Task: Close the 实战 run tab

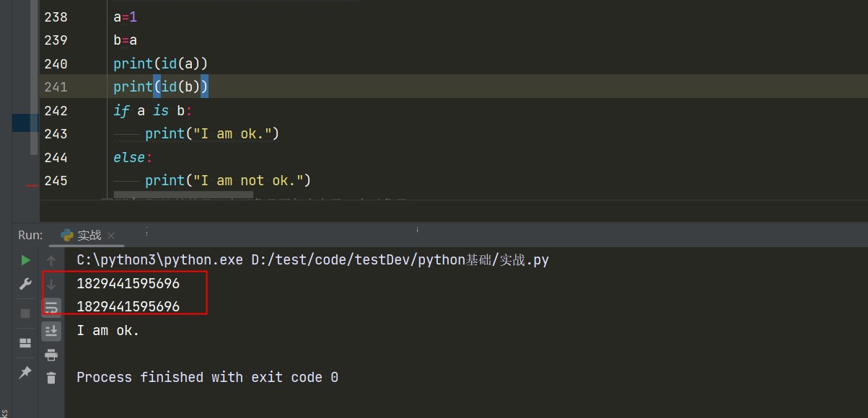Action: (x=111, y=236)
